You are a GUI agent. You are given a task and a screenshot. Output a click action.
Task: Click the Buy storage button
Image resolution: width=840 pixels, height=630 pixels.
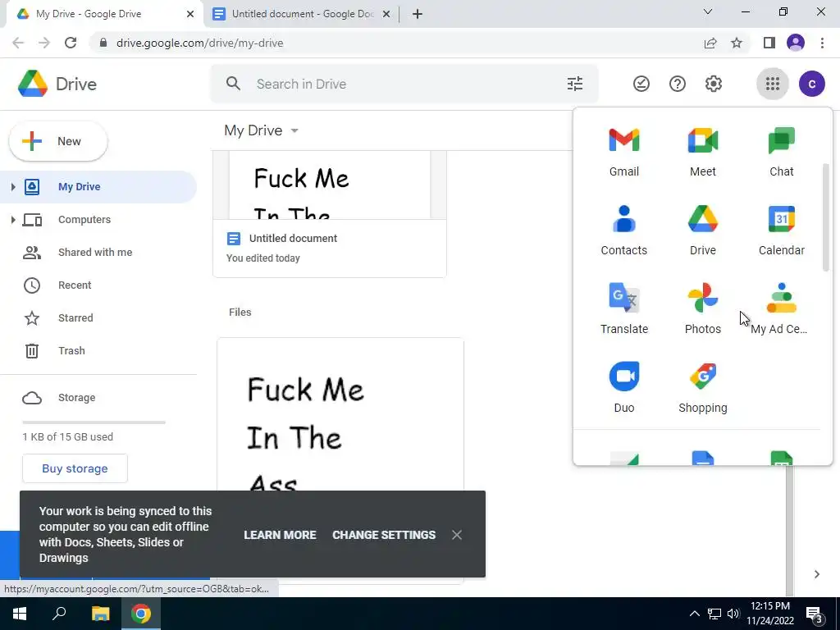click(75, 468)
